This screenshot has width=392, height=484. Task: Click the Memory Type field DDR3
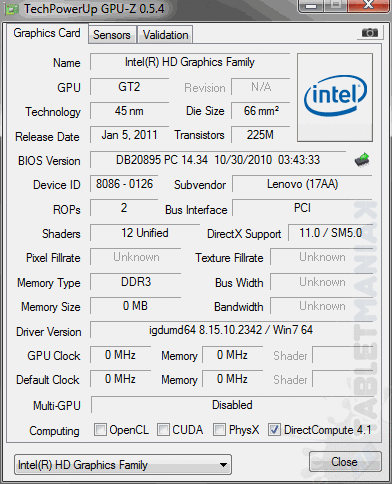tap(136, 282)
